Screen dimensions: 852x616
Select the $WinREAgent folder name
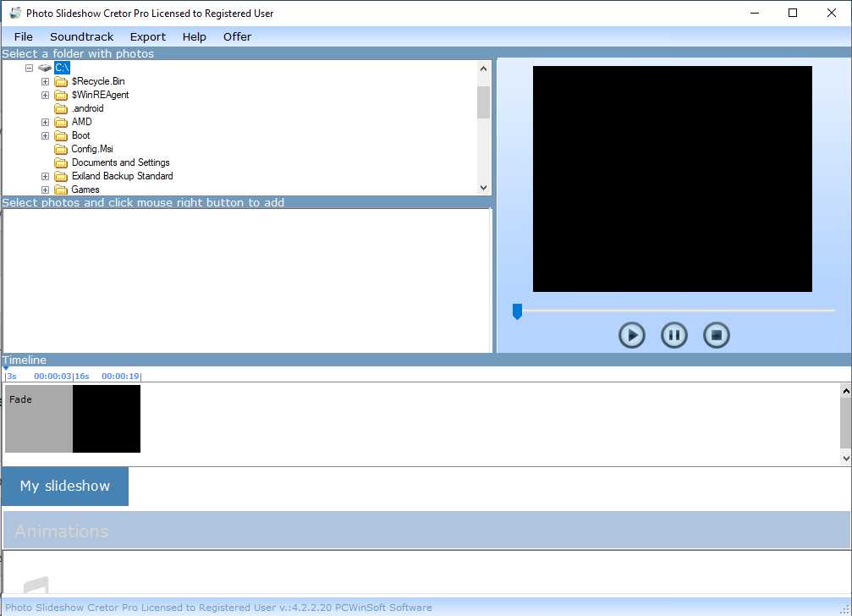101,95
